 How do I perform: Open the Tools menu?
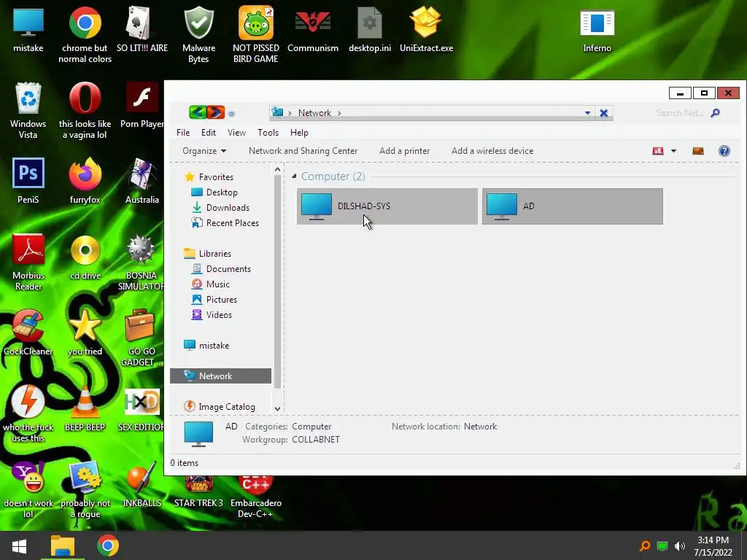268,133
